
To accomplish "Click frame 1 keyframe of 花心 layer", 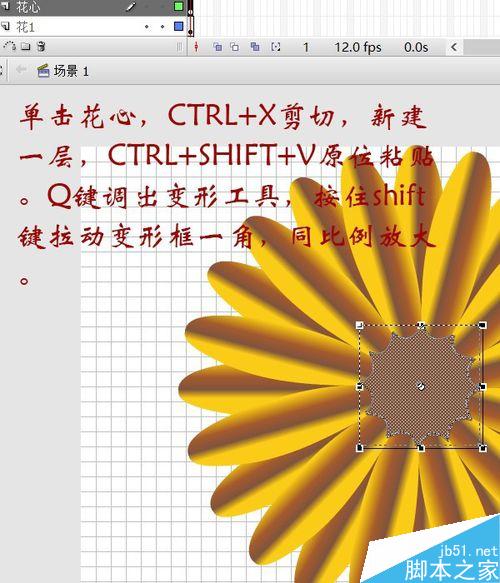I will [x=190, y=7].
